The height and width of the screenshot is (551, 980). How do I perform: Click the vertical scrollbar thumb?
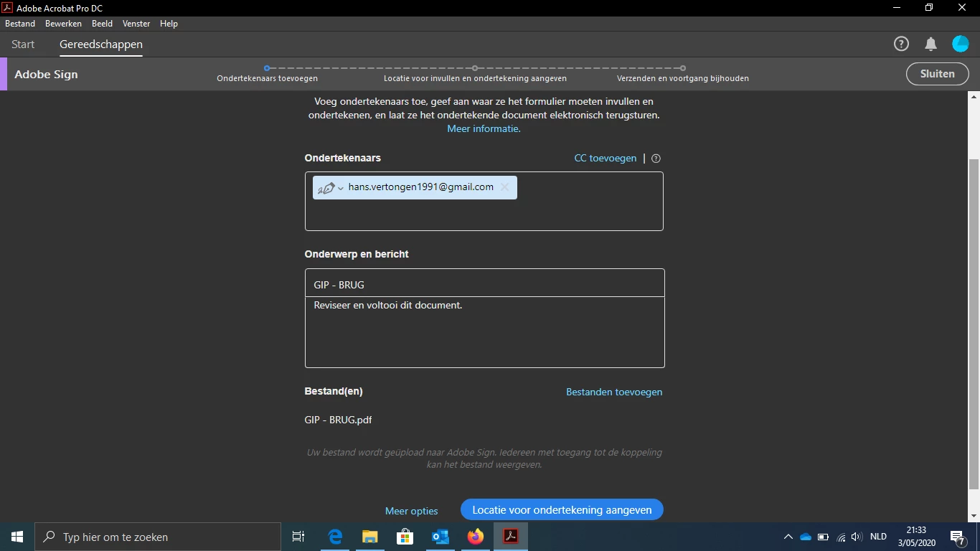974,324
